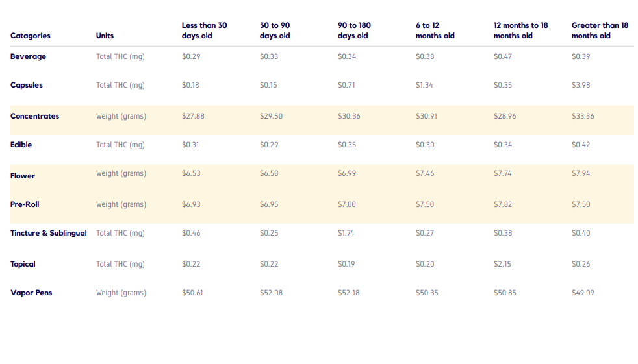Click the Edible category label
The height and width of the screenshot is (364, 638).
click(21, 145)
